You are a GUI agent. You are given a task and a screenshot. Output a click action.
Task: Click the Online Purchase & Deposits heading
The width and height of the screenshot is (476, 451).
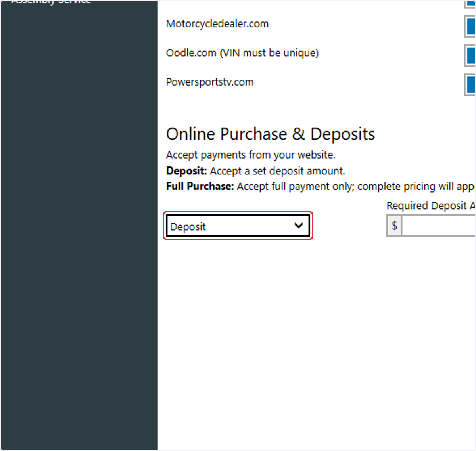pyautogui.click(x=271, y=134)
